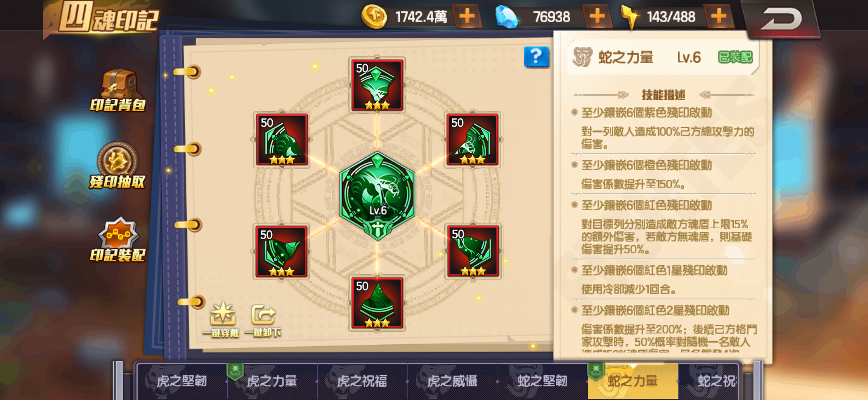Select the central Lv.6 snake seal emblem
This screenshot has height=400, width=868.
pos(377,197)
